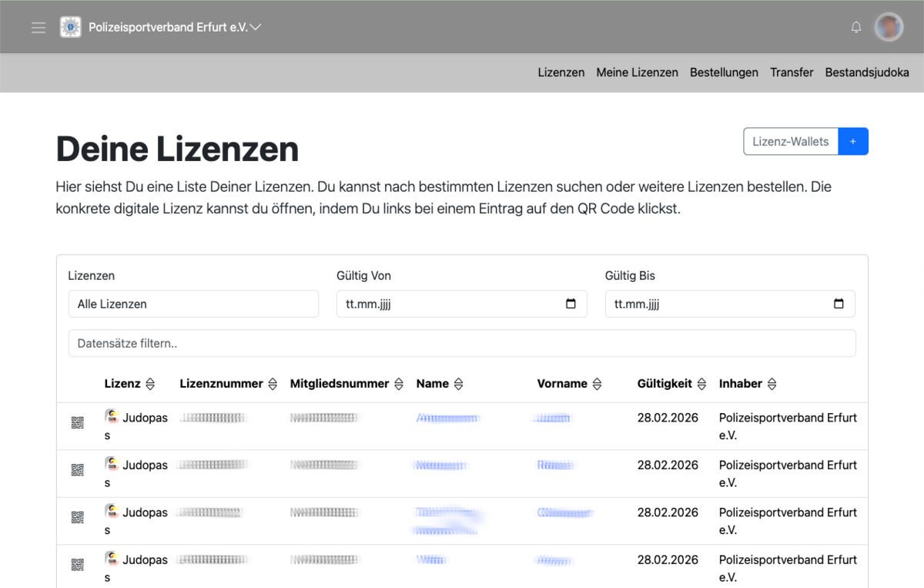Sort table by Lizenz column
924x588 pixels.
150,384
